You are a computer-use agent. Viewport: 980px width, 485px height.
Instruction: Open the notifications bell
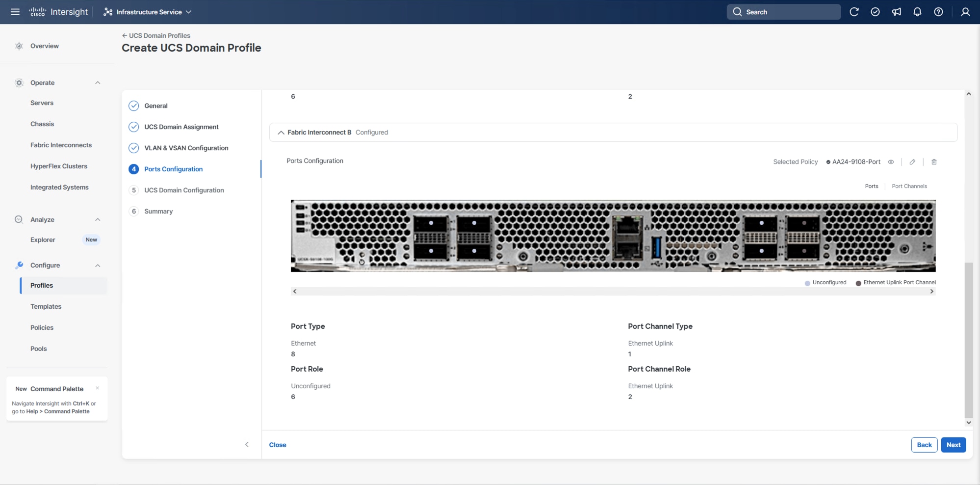pyautogui.click(x=917, y=12)
